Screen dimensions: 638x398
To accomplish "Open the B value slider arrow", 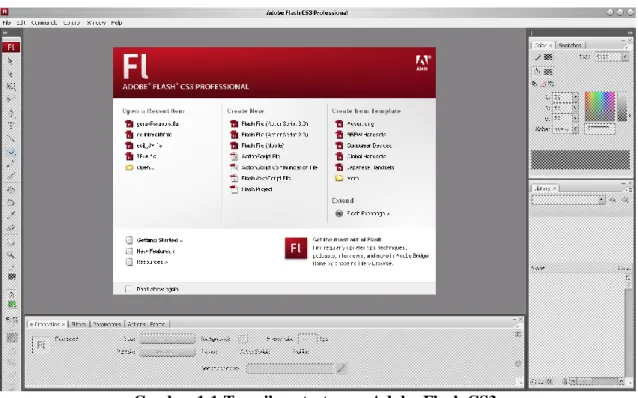I will (x=575, y=118).
